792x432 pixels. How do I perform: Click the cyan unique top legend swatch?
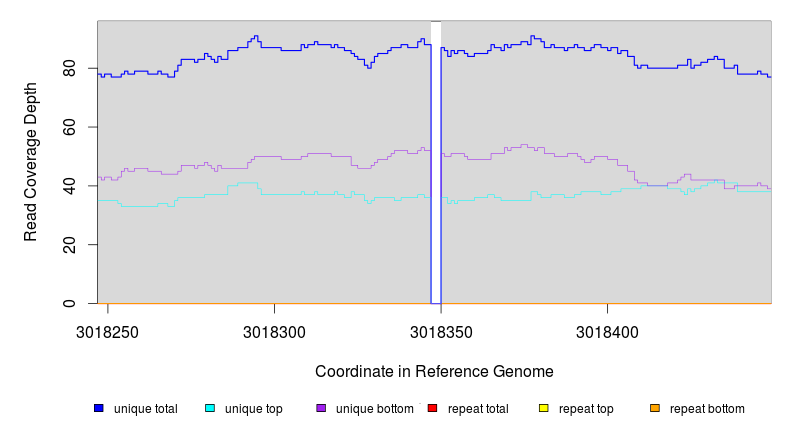(x=210, y=408)
